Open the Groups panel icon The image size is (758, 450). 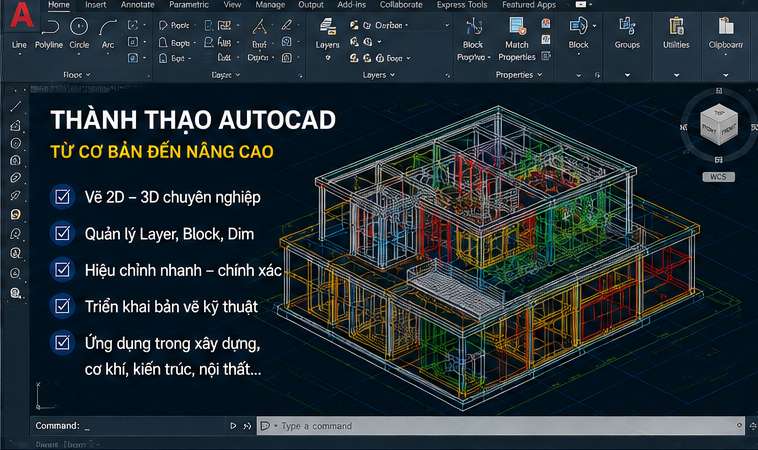(627, 26)
